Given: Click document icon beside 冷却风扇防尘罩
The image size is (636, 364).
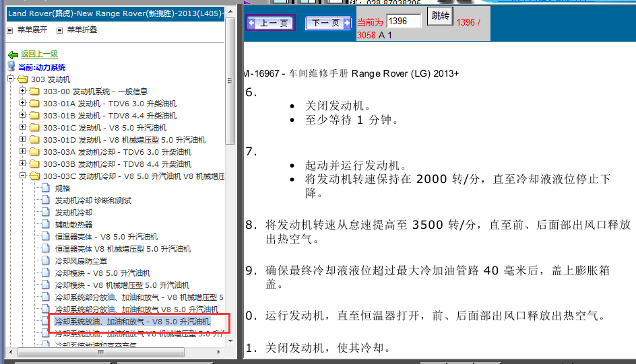Looking at the screenshot, I should [x=46, y=261].
